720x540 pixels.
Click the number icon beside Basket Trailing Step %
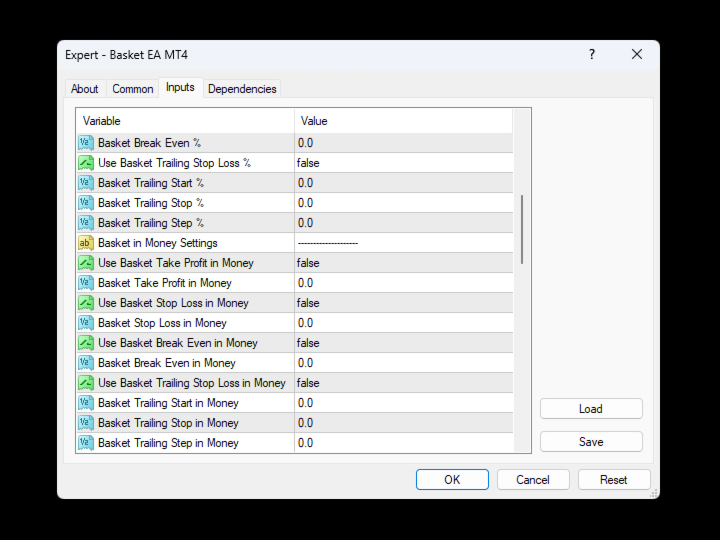point(86,223)
